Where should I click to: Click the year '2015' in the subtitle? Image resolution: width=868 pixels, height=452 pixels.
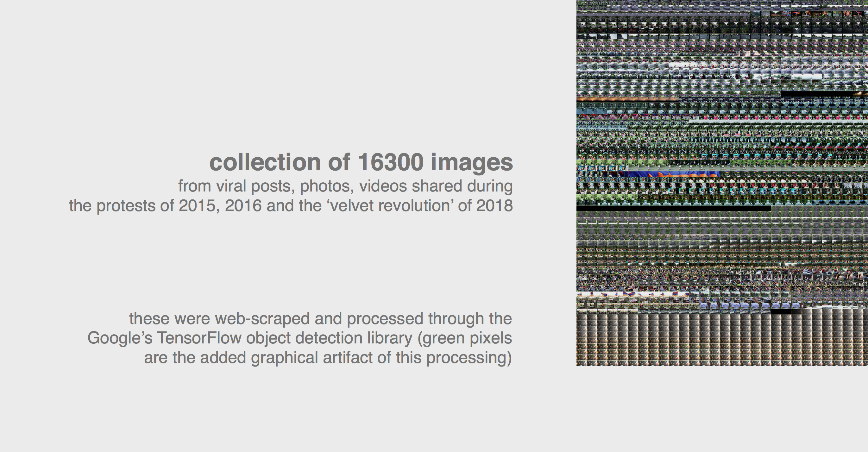[x=197, y=205]
